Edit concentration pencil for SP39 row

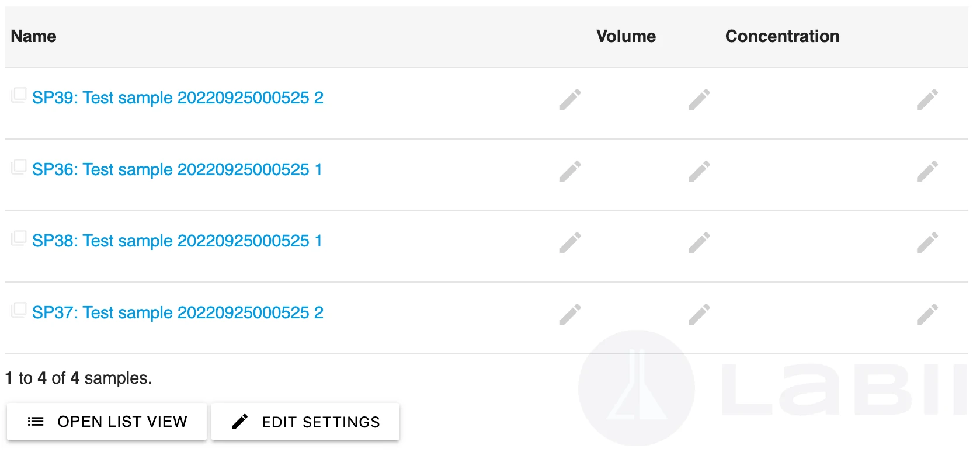coord(927,99)
